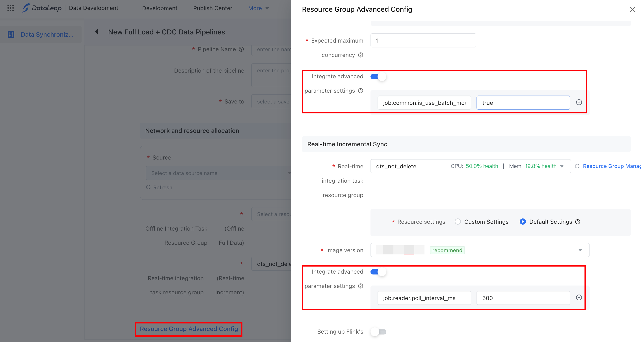This screenshot has height=342, width=644.
Task: Click the back arrow beside pipeline title
Action: [97, 32]
